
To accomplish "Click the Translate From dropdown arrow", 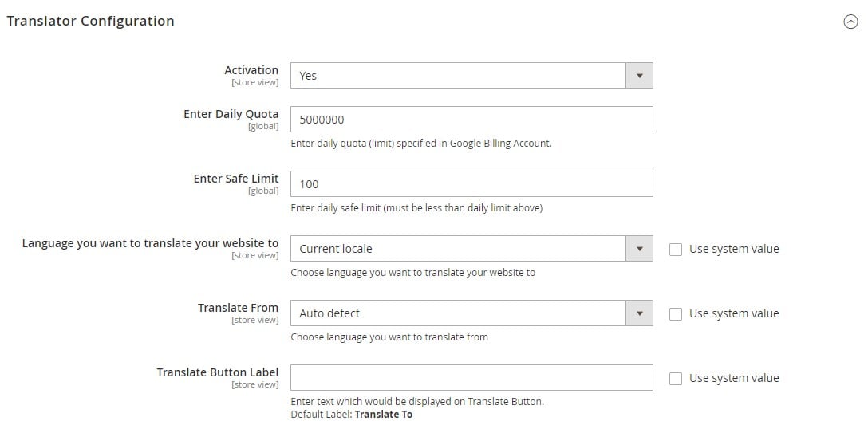I will pyautogui.click(x=639, y=313).
